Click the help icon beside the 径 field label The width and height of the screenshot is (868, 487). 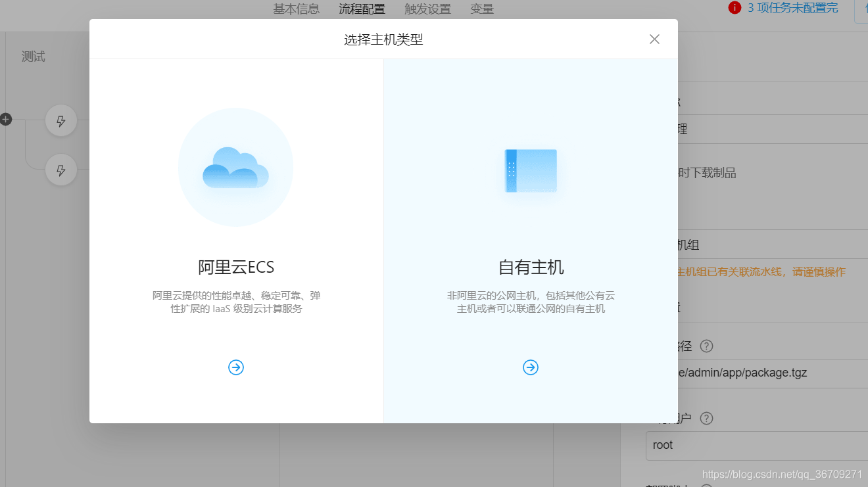coord(706,346)
